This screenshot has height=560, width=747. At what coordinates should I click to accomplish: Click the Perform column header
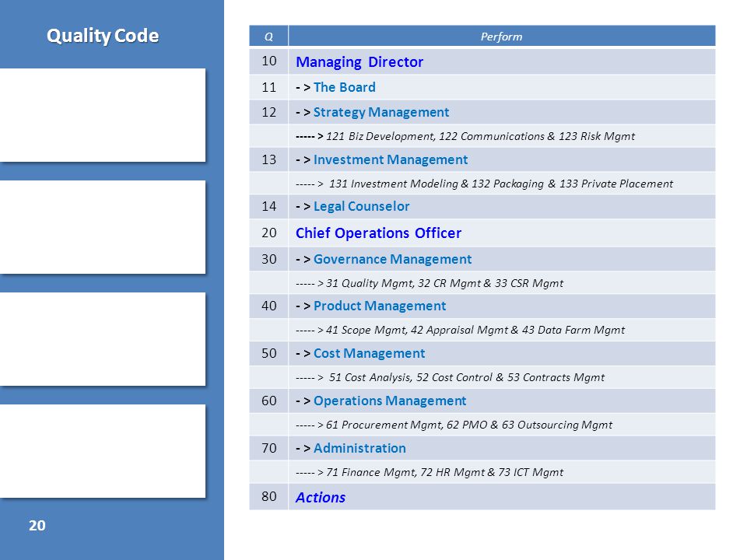coord(502,37)
